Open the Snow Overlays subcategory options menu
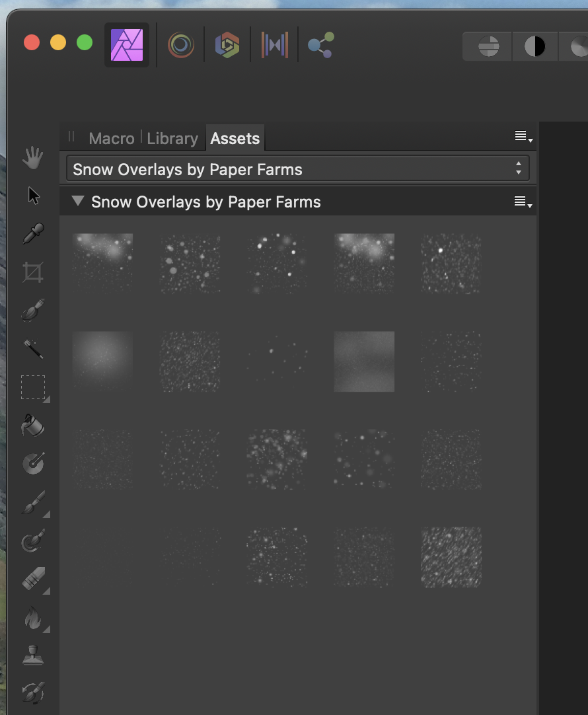 point(523,202)
